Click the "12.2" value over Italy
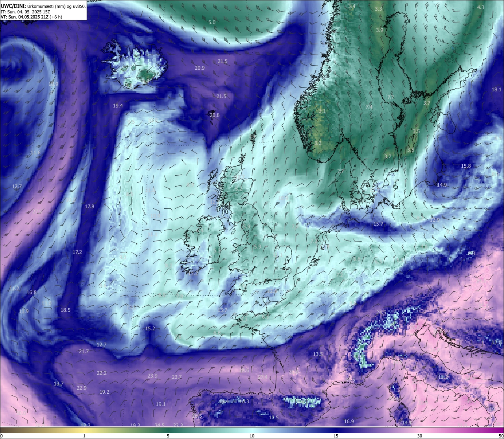This screenshot has width=504, height=439. [x=443, y=377]
